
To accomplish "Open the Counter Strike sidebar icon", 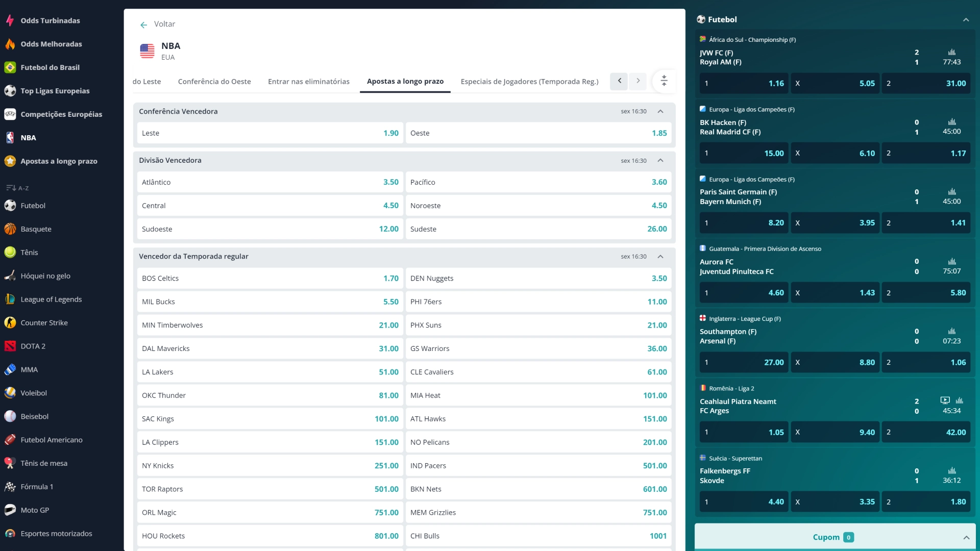I will [10, 322].
